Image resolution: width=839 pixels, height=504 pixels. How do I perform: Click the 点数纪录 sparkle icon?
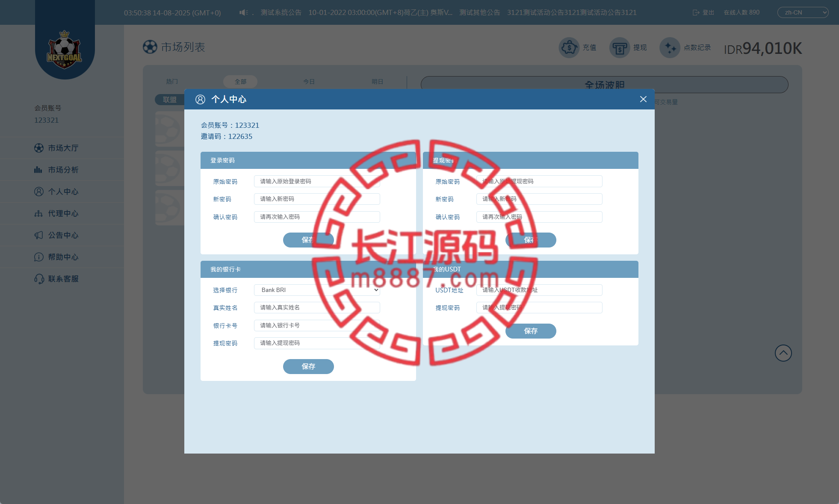click(x=670, y=47)
